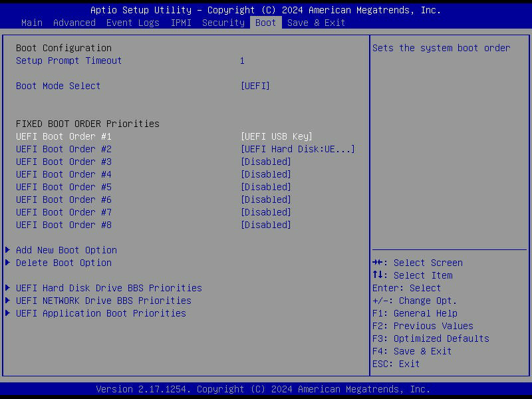
Task: Change UEFI Boot Order #2 Hard Disk value
Action: tap(297, 149)
